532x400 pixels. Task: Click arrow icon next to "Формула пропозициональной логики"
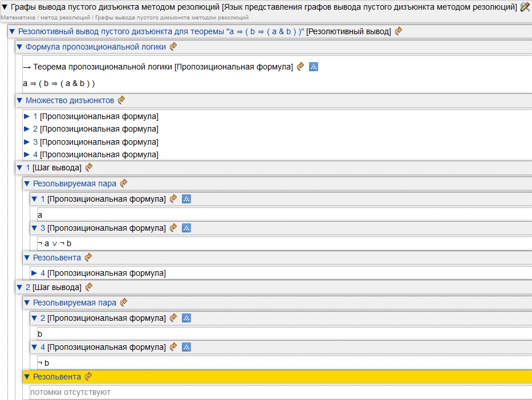[x=173, y=47]
